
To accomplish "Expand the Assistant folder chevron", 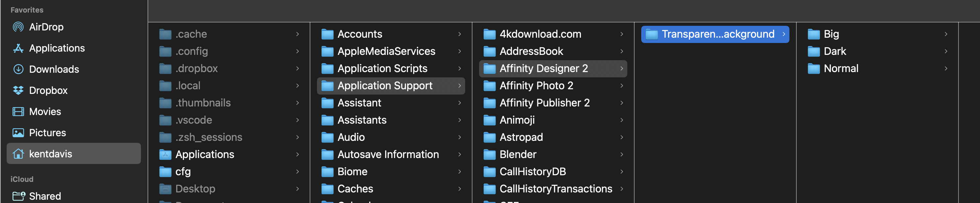I will click(x=460, y=102).
